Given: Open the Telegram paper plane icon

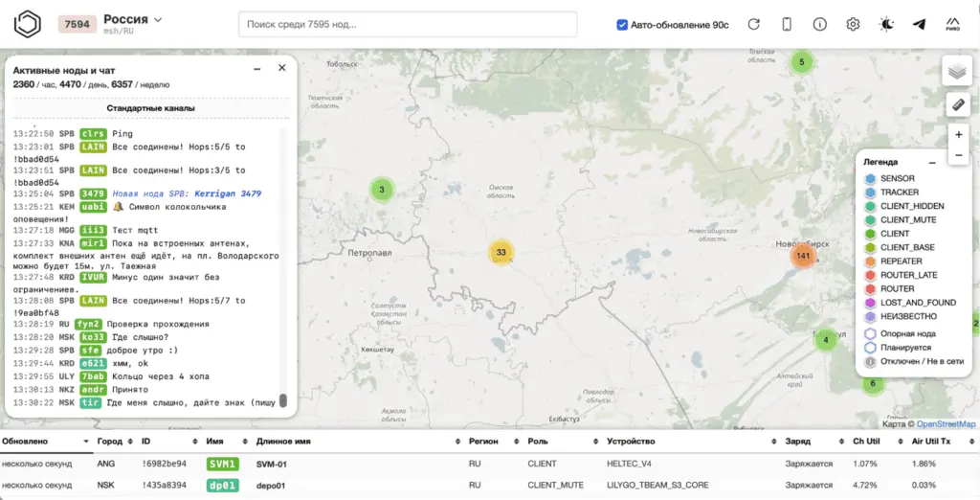Looking at the screenshot, I should coord(920,24).
